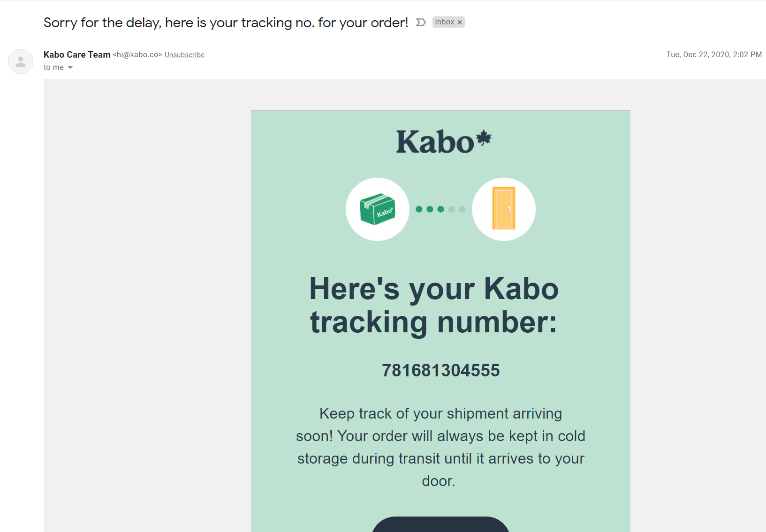The image size is (766, 532).
Task: Click the "to me" recipient text
Action: pyautogui.click(x=53, y=67)
